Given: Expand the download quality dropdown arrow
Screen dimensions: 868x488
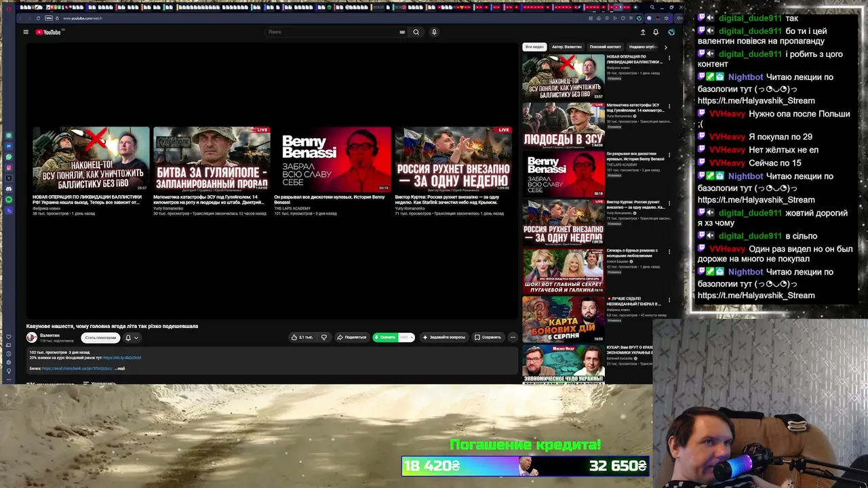Looking at the screenshot, I should click(411, 337).
